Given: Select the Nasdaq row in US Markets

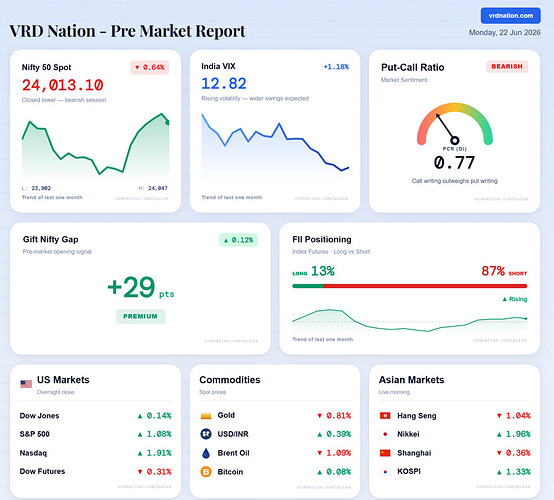Looking at the screenshot, I should pyautogui.click(x=95, y=453).
